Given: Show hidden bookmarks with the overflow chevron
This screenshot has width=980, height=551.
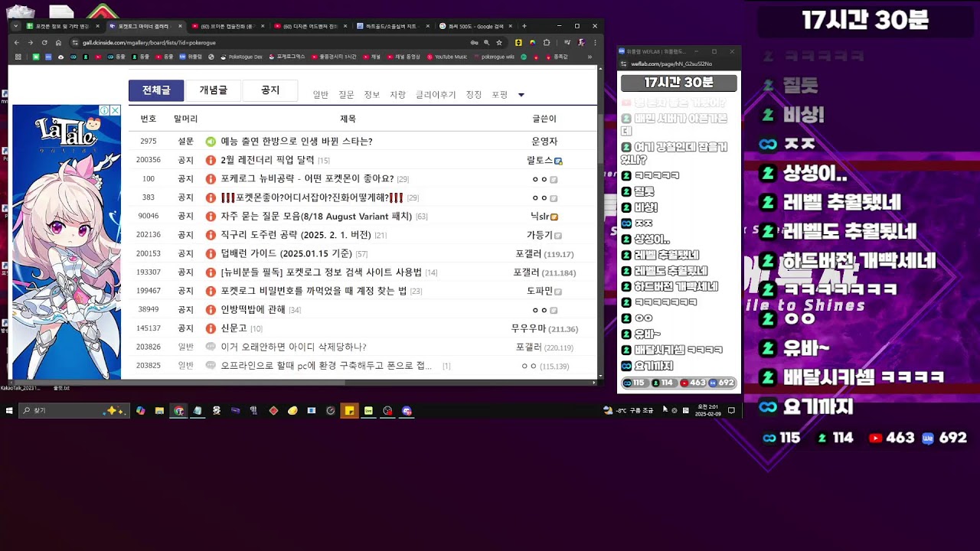Looking at the screenshot, I should point(590,57).
